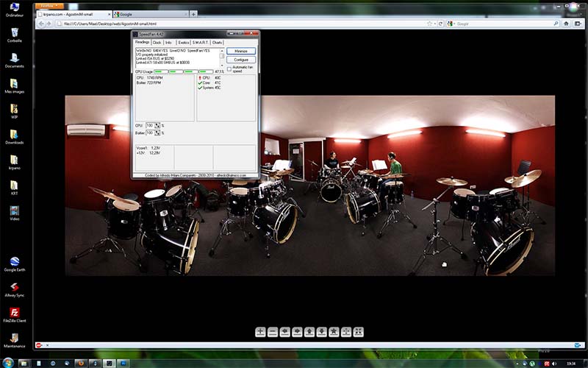
Task: Adjust the CPU fan speed percentage spinner
Action: pos(157,126)
